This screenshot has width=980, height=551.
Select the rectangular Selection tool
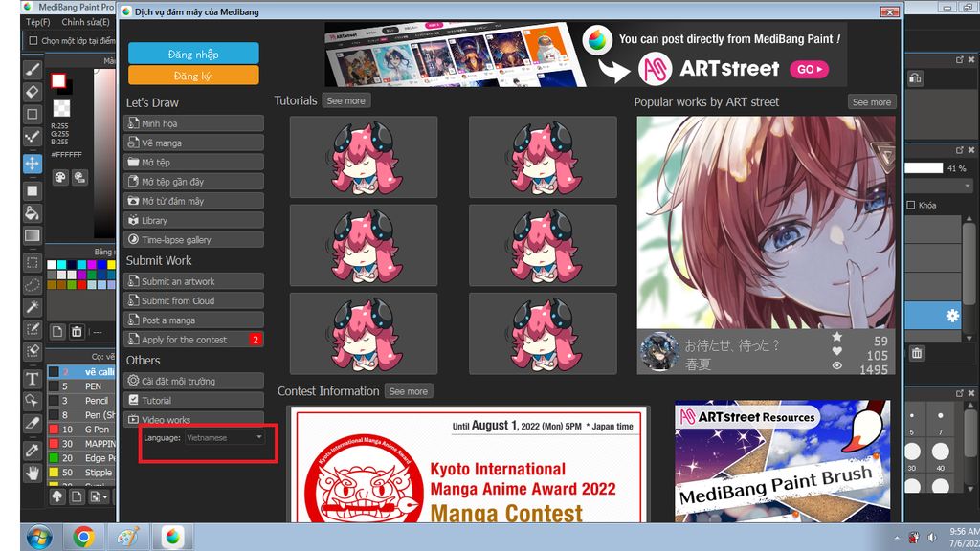point(33,262)
